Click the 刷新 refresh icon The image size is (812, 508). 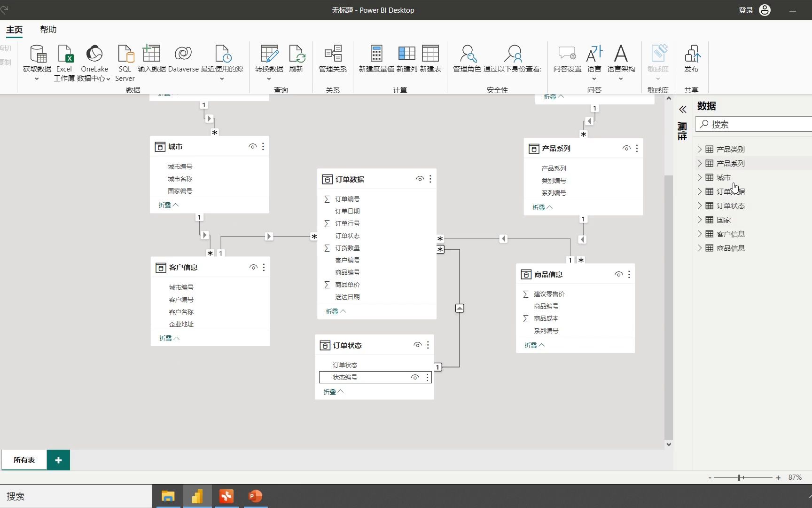click(x=296, y=59)
